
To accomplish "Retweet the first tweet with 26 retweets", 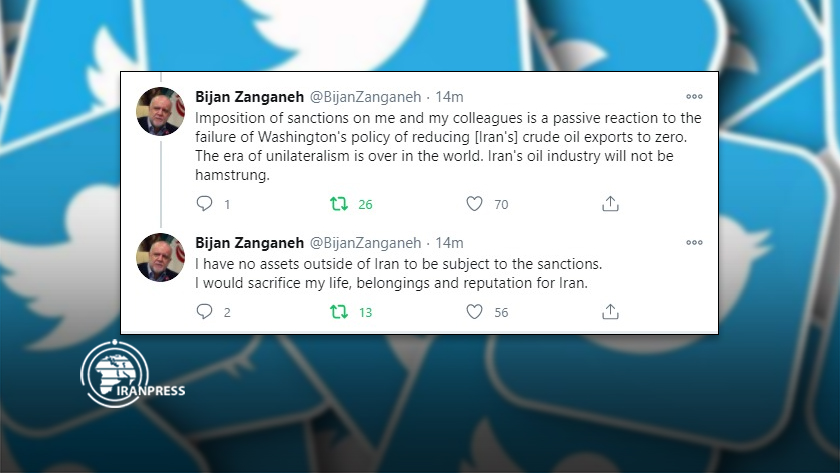I will click(x=339, y=204).
